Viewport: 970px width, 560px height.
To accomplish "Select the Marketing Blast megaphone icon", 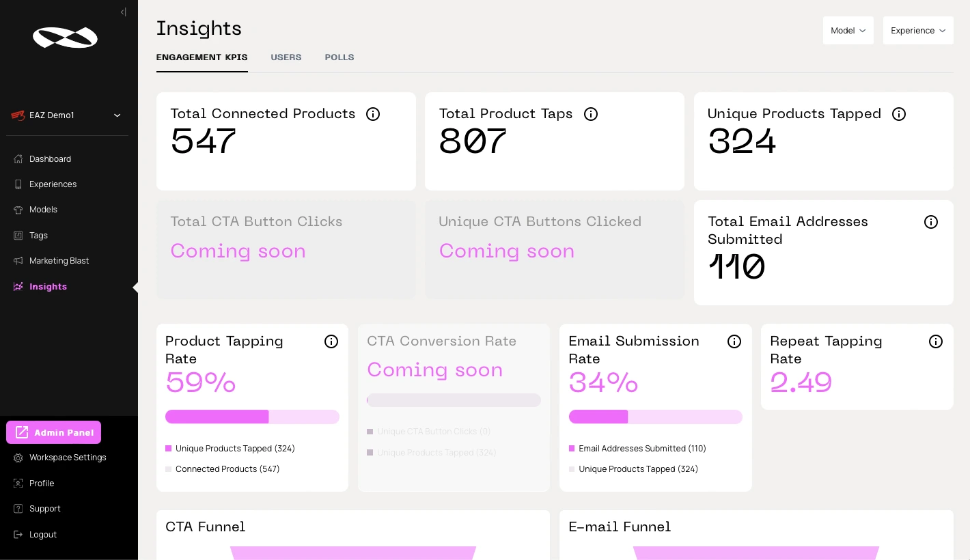I will point(18,260).
